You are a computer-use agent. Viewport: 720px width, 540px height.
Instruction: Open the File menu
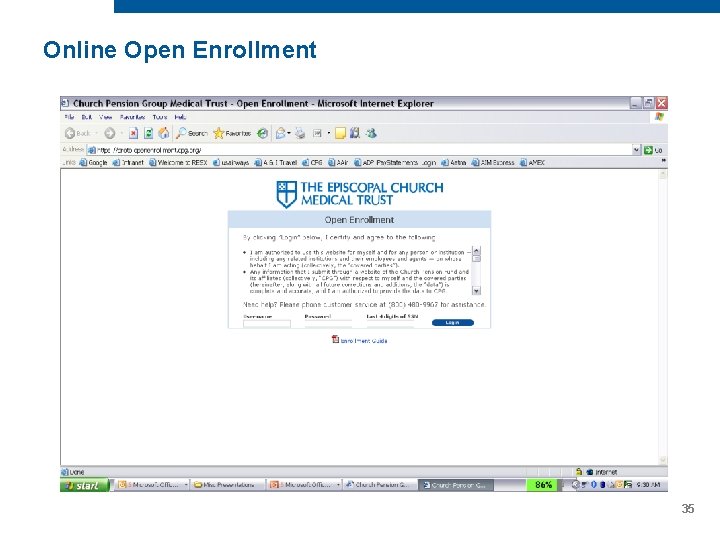(69, 117)
